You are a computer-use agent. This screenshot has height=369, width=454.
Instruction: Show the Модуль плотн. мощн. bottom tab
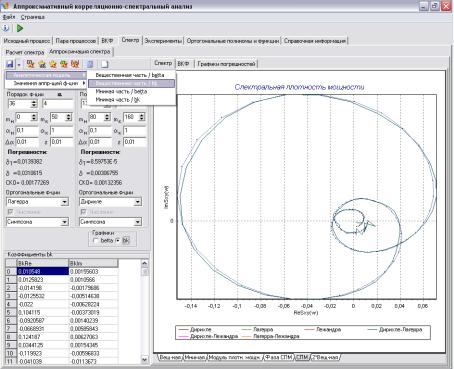click(235, 357)
